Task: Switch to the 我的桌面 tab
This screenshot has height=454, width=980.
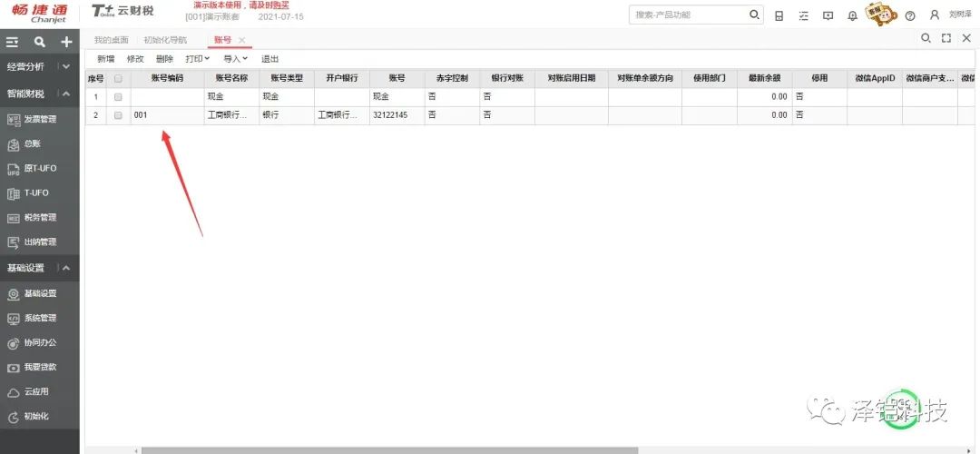Action: (112, 40)
